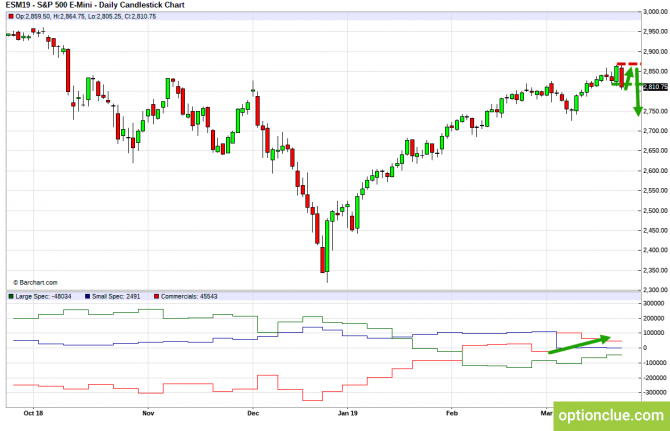This screenshot has width=670, height=431.
Task: Click the 2,550.00 price axis label
Action: (655, 191)
